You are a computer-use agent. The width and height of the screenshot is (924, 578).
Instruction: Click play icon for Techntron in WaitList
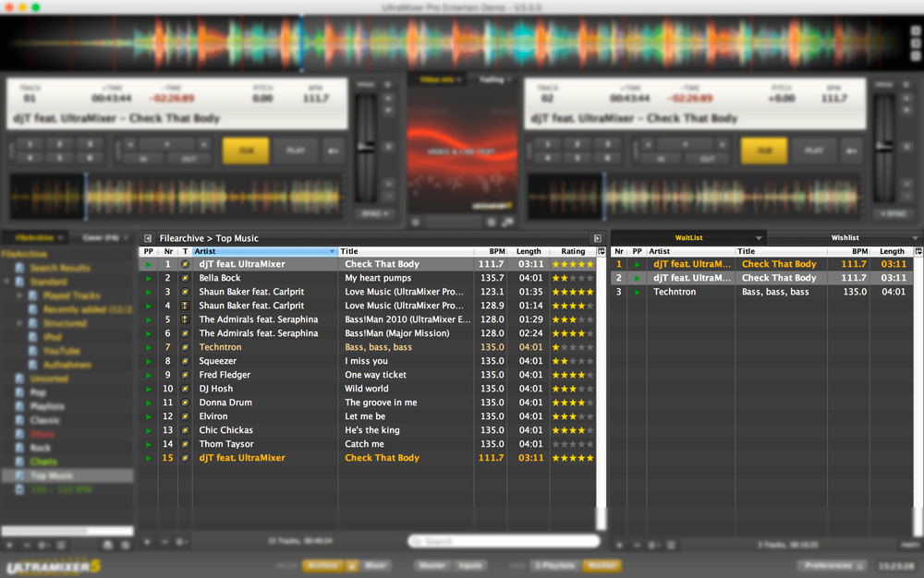(x=637, y=292)
